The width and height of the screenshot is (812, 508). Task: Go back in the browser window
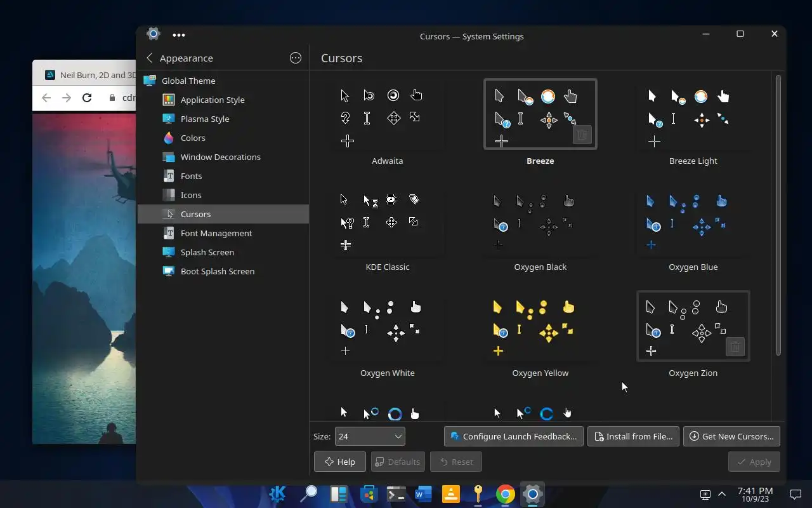pyautogui.click(x=46, y=98)
